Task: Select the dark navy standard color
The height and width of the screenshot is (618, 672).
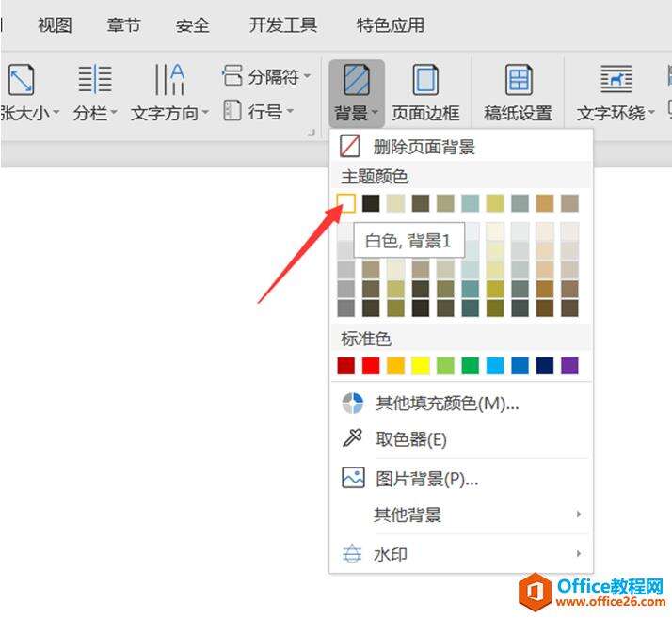Action: 545,366
